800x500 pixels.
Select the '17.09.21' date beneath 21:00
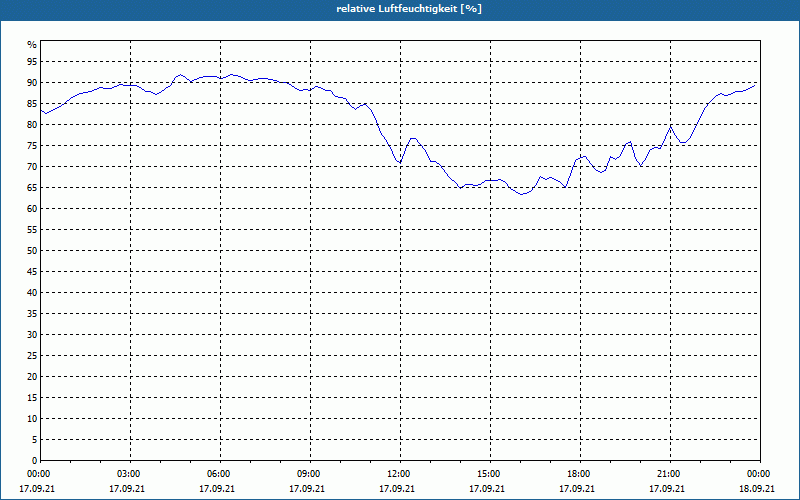(666, 489)
